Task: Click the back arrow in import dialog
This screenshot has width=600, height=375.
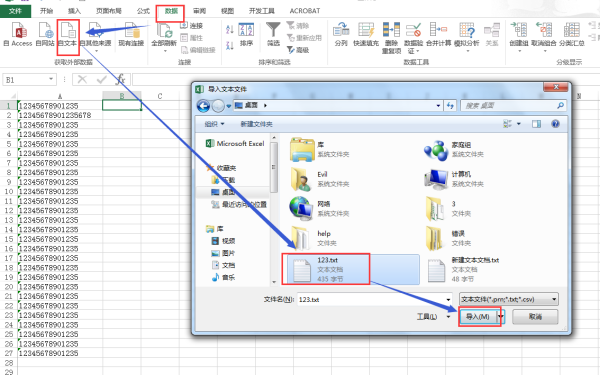Action: [x=203, y=106]
